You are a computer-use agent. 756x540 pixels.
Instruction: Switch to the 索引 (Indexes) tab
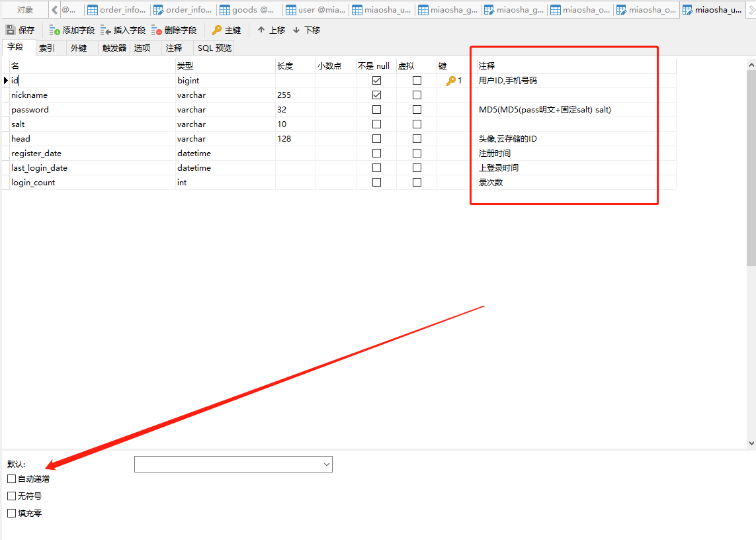pos(47,48)
